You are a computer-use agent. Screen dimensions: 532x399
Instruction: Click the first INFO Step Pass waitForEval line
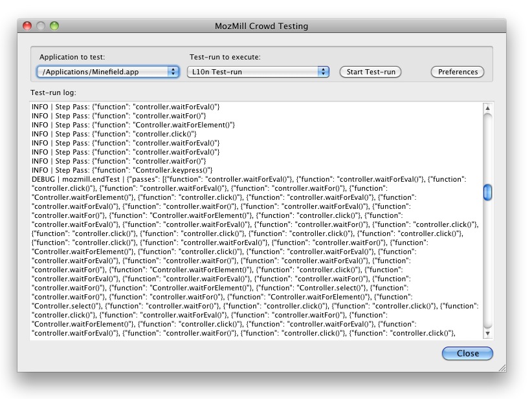126,107
